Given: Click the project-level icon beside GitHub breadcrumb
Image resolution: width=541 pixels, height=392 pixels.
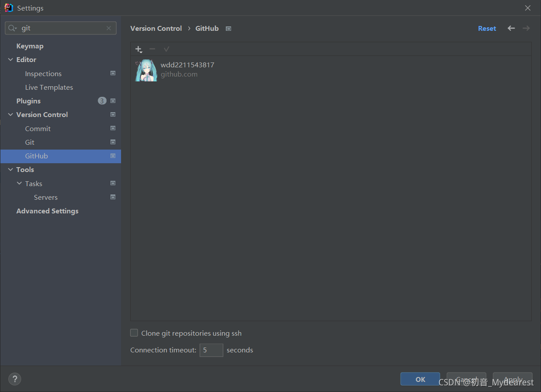Looking at the screenshot, I should point(228,29).
